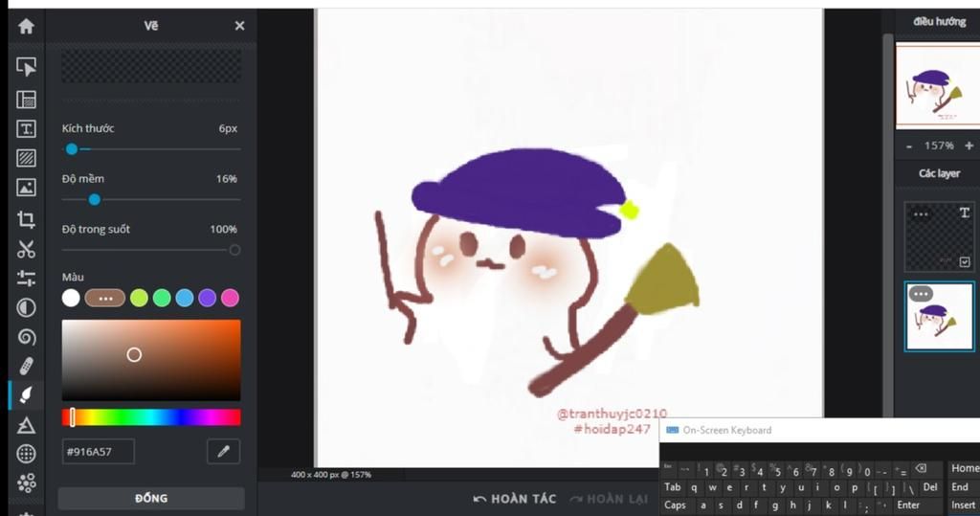Click the Tab key on On-Screen Keyboard
The width and height of the screenshot is (980, 516).
(x=673, y=487)
